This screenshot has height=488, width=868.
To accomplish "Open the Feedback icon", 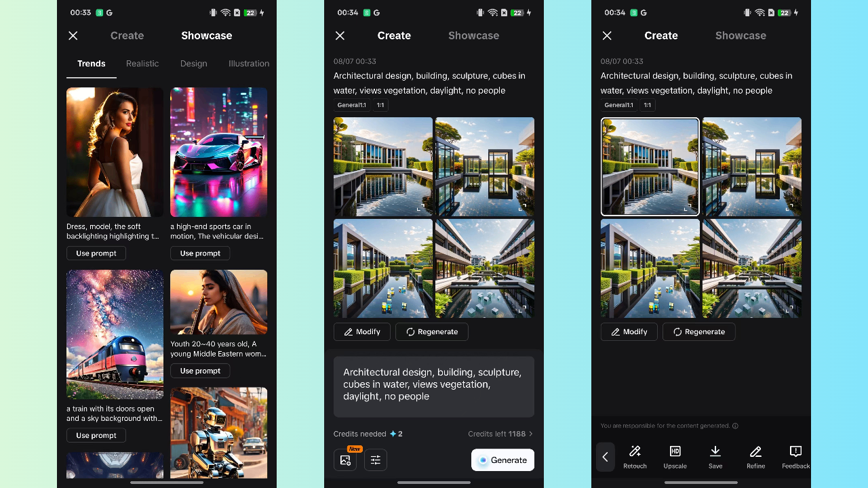I will [x=795, y=452].
